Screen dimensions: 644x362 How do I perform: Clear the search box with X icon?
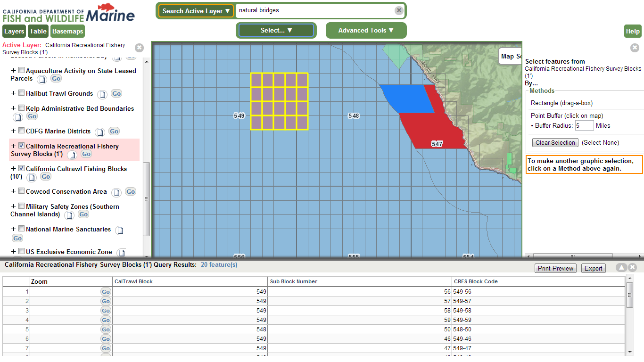pos(399,10)
